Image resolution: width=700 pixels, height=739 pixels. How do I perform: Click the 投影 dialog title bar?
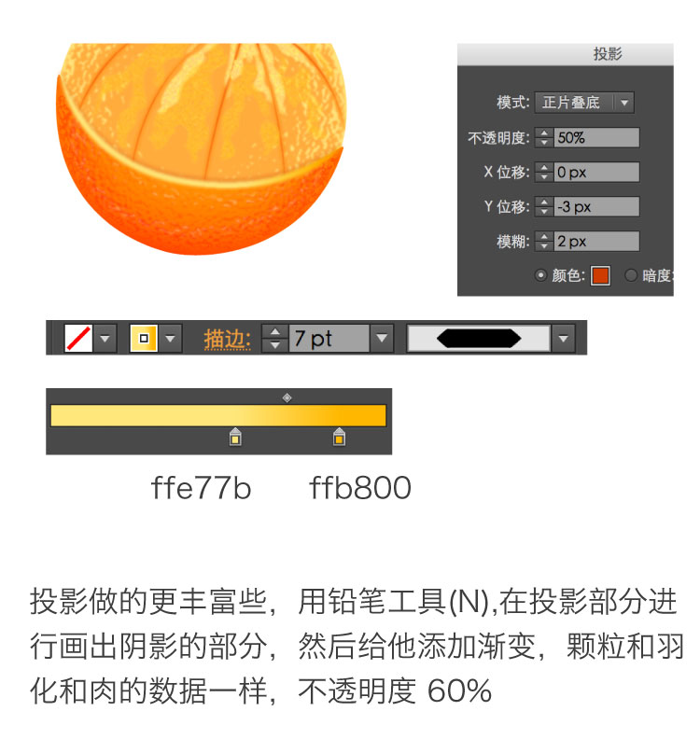click(x=566, y=54)
